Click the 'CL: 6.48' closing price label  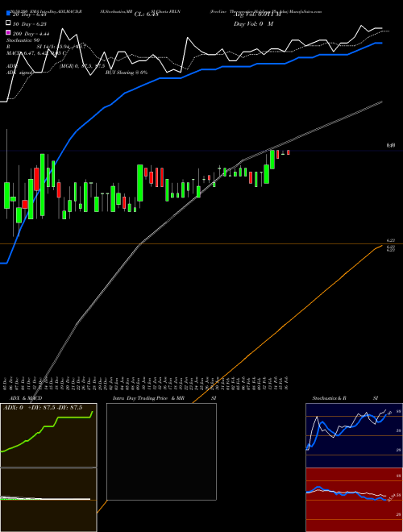tap(146, 15)
